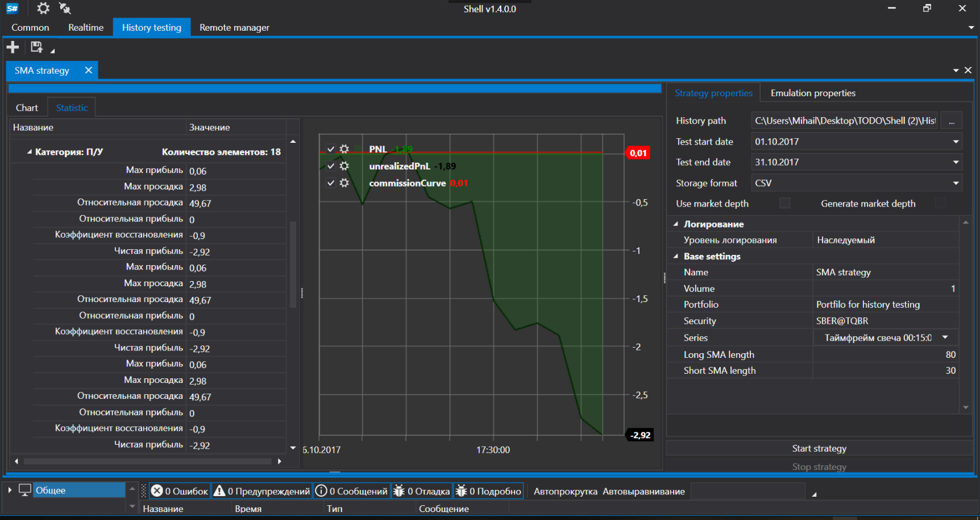Click the settings gear in title bar
The height and width of the screenshot is (520, 980).
[43, 9]
